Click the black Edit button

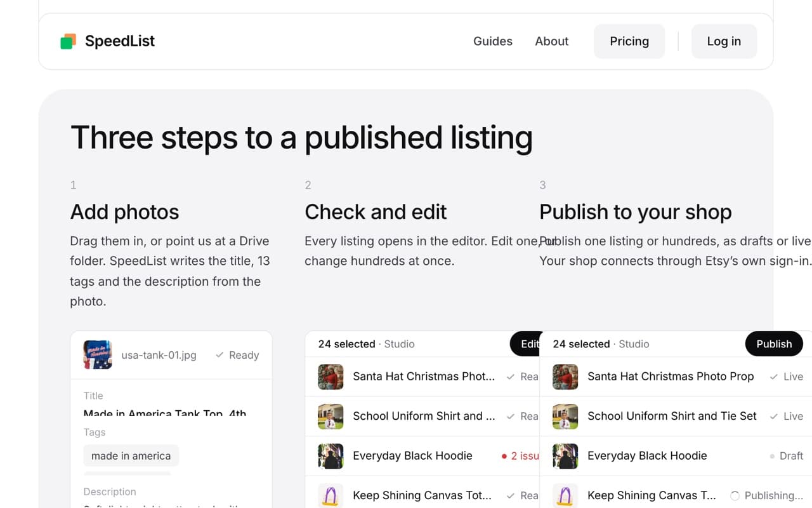point(525,344)
